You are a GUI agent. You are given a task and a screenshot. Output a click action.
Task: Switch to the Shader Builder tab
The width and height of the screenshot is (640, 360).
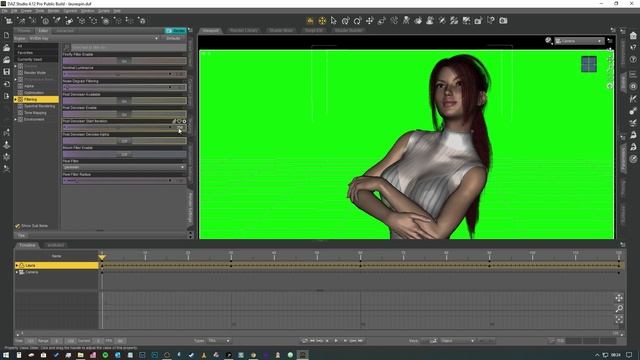348,31
